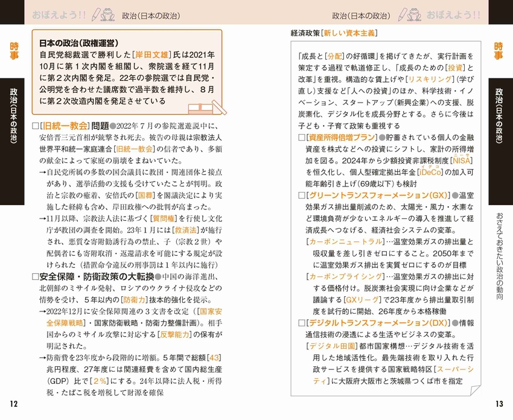Click the orange term 国葬
This screenshot has height=420, width=513.
point(146,196)
